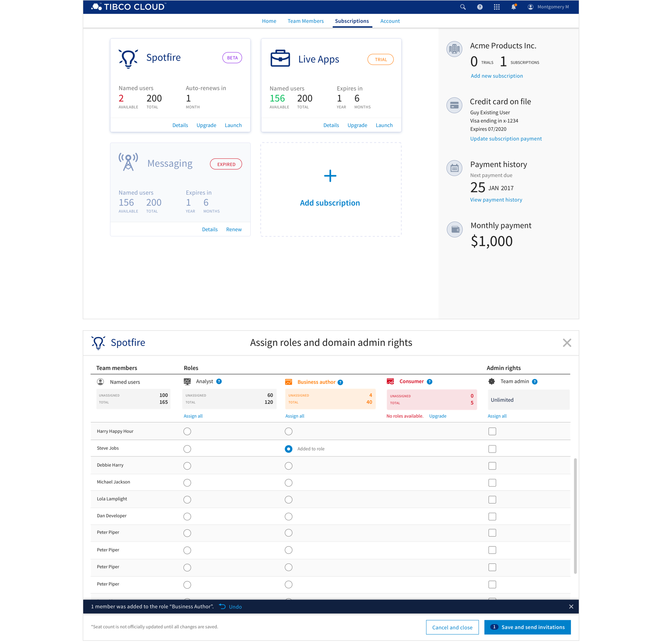
Task: Click the Consumer role icon
Action: point(390,381)
